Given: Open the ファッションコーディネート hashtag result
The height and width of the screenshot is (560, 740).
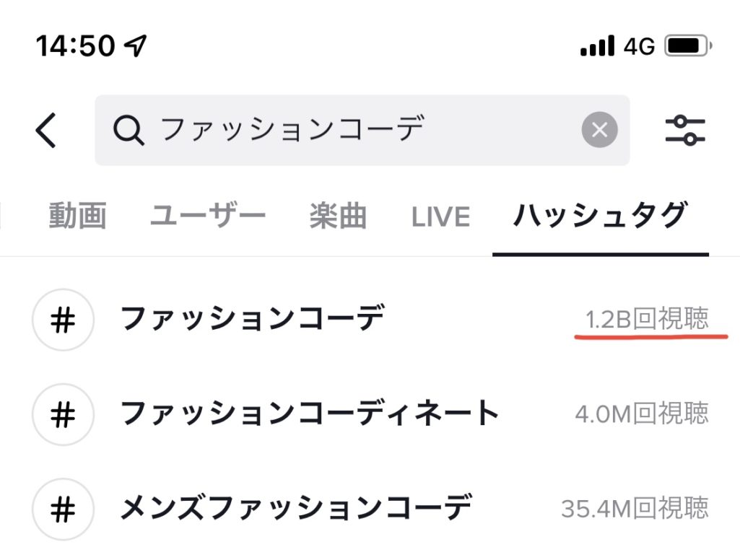Looking at the screenshot, I should click(370, 414).
